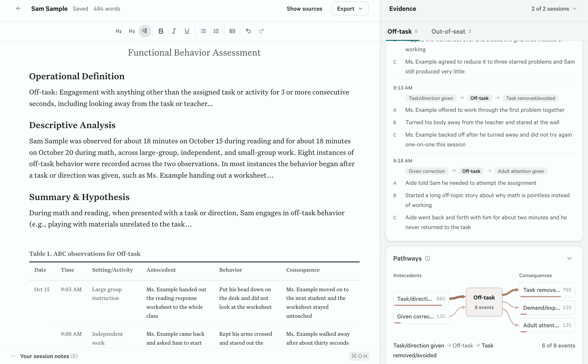Viewport: 588px width, 364px height.
Task: Insert a numbered list
Action: point(216,31)
